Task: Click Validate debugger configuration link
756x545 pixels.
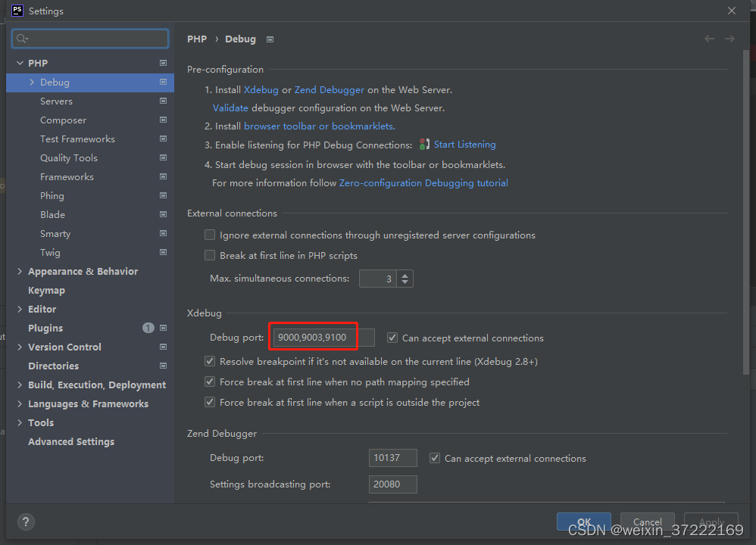Action: [x=230, y=108]
